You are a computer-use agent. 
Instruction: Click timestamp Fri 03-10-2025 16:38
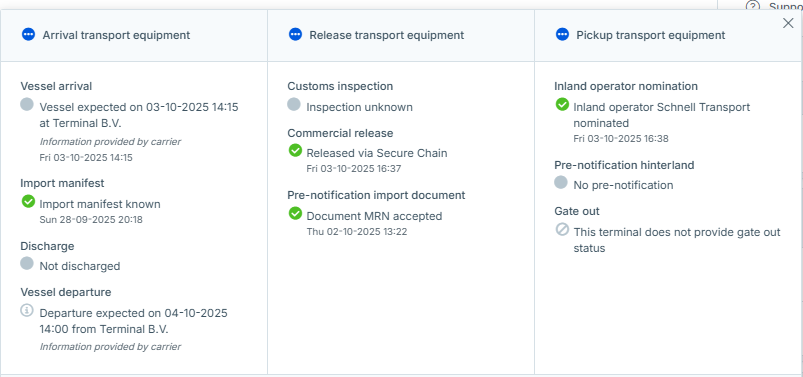[621, 139]
